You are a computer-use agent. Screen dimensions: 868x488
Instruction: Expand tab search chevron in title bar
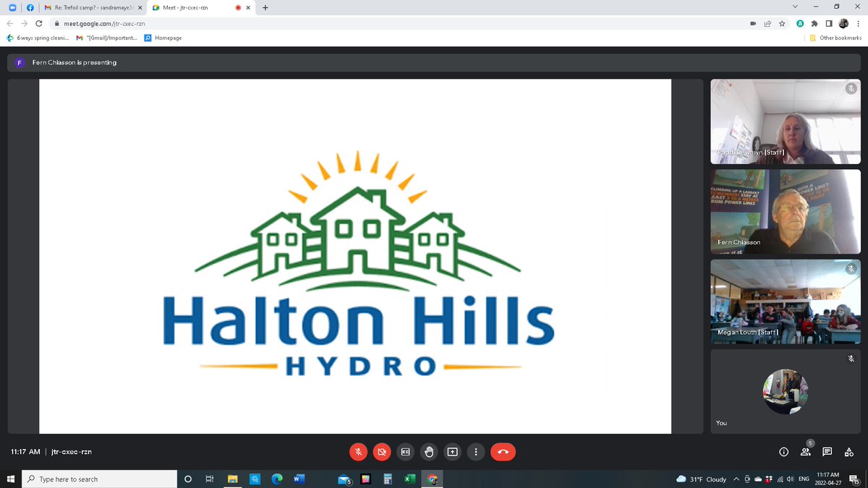click(x=796, y=8)
